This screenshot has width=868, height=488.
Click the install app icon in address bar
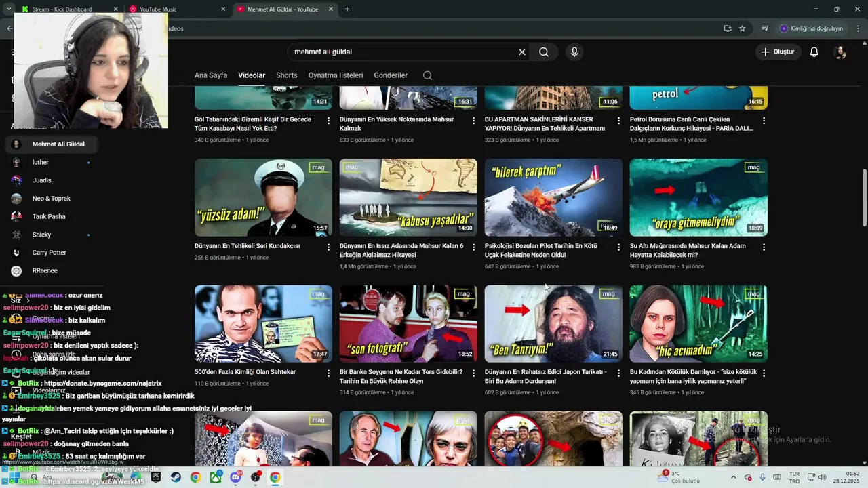click(x=728, y=28)
